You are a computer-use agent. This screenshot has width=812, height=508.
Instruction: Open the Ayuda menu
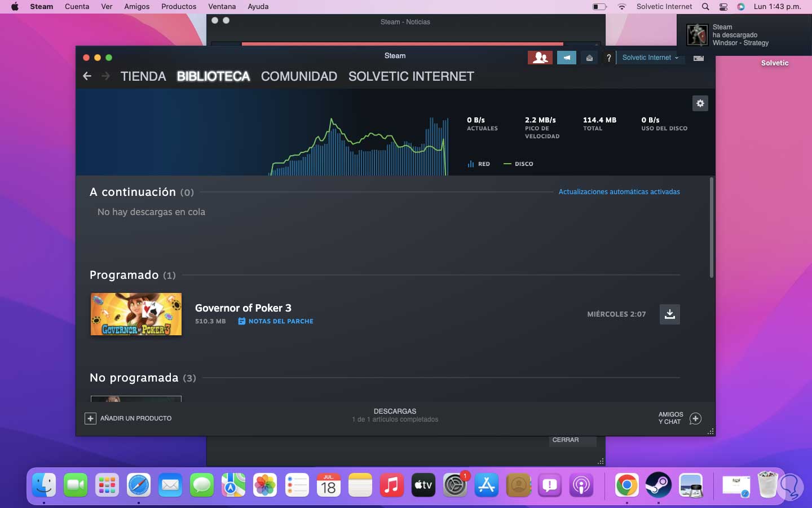pyautogui.click(x=258, y=7)
